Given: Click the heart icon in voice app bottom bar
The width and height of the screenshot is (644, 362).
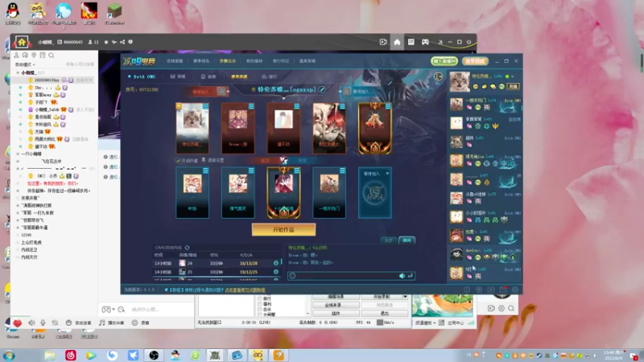Looking at the screenshot, I should tap(17, 323).
